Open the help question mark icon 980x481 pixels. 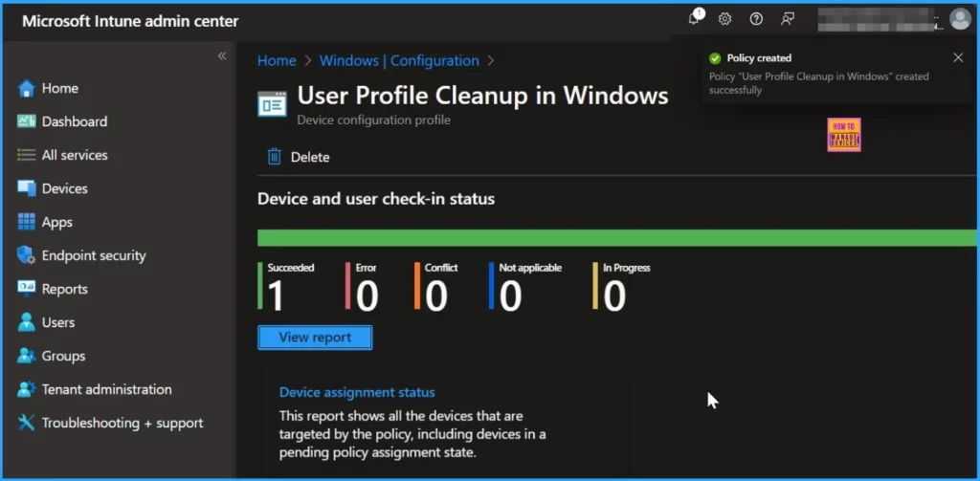point(756,19)
